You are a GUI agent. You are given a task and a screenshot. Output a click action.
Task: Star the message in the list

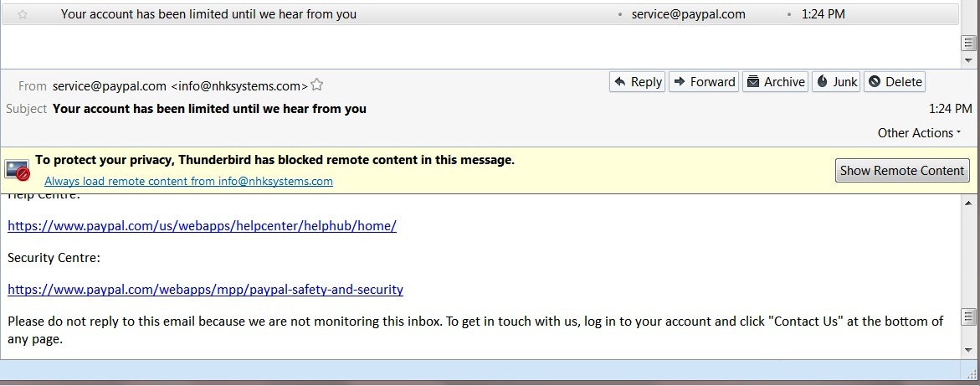click(23, 14)
